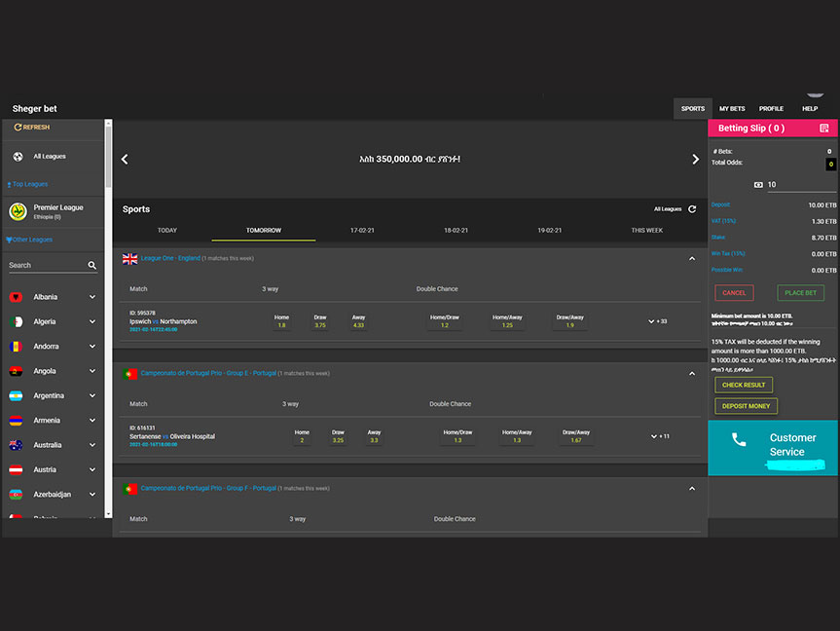
Task: Open the Top Leagues link
Action: 30,184
